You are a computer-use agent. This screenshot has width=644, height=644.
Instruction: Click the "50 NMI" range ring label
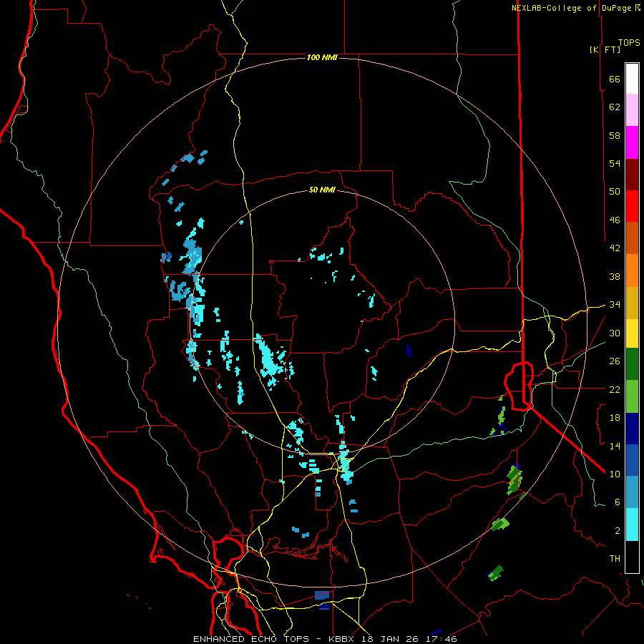pos(322,190)
